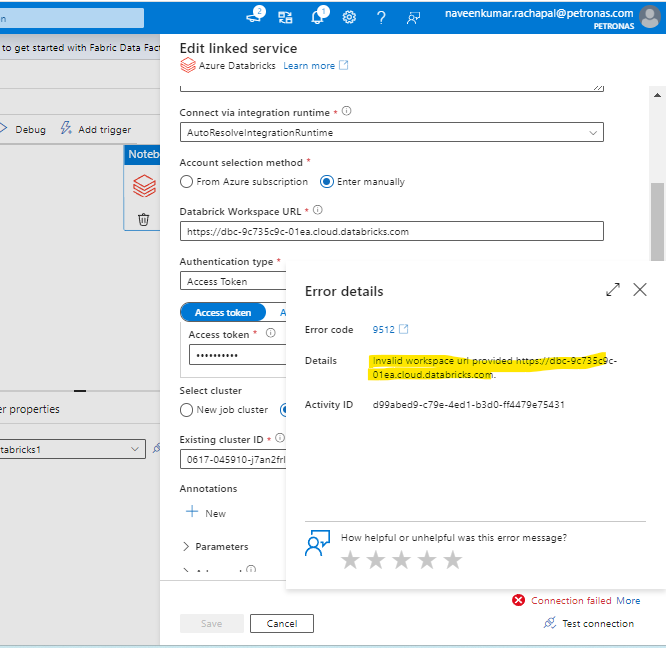Screen dimensions: 666x648
Task: Click the user account avatar
Action: tap(650, 17)
